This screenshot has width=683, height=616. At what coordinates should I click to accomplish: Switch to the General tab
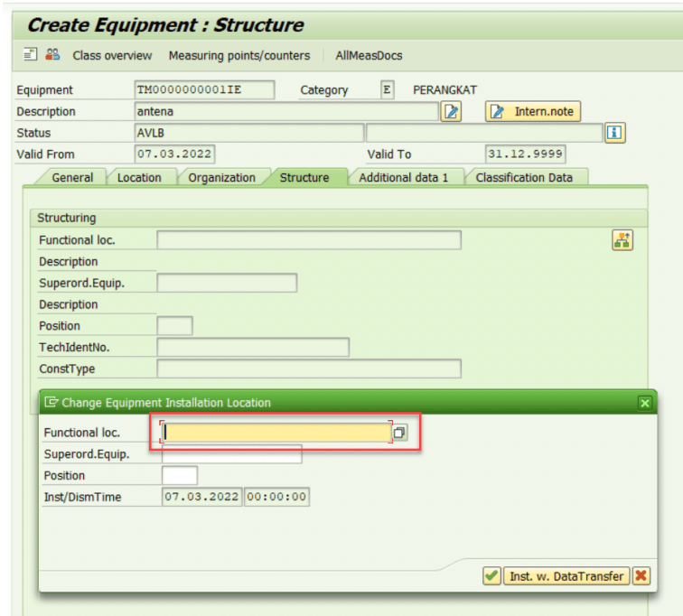click(72, 178)
